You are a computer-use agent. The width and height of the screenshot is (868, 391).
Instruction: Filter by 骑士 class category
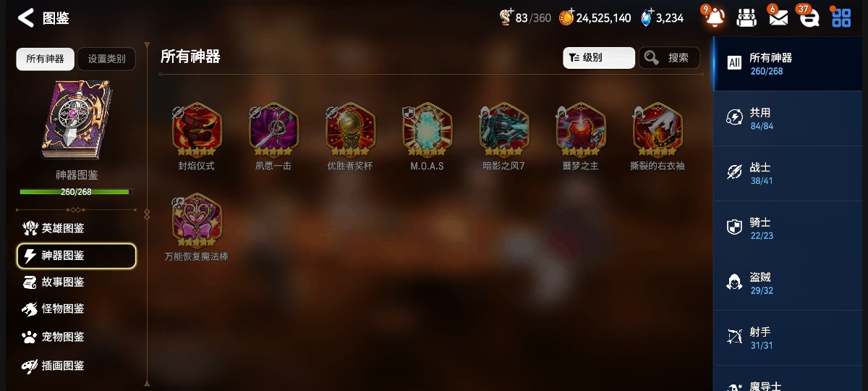tap(790, 228)
